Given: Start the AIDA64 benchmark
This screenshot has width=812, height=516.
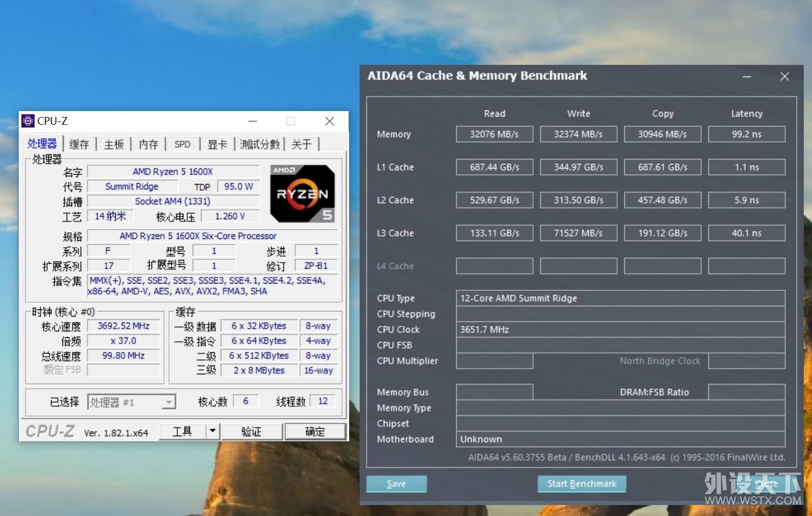Looking at the screenshot, I should (x=582, y=484).
